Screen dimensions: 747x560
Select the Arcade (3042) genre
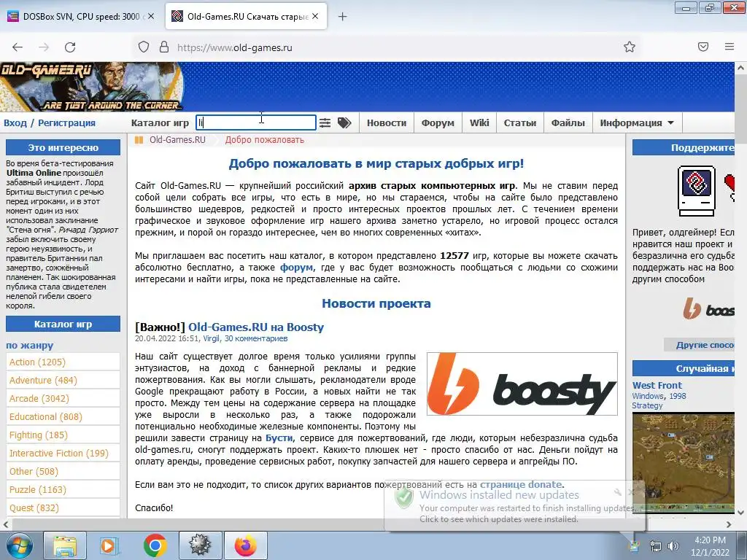(x=63, y=399)
